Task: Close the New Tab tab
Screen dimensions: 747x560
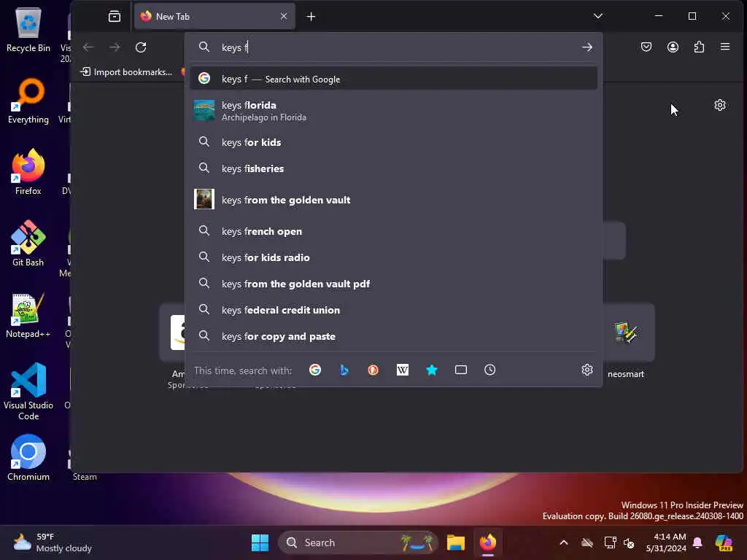Action: tap(284, 16)
